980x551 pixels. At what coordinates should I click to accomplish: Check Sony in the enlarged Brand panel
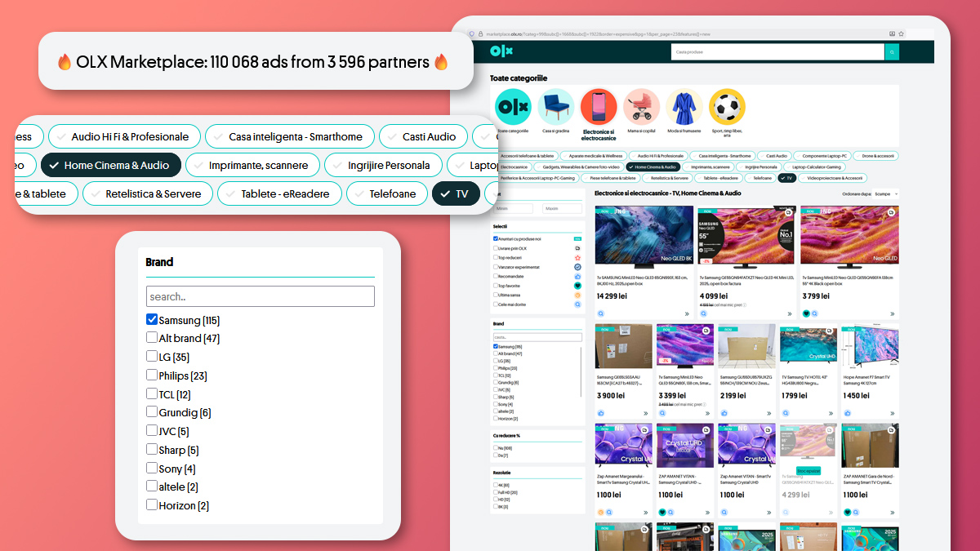point(152,469)
